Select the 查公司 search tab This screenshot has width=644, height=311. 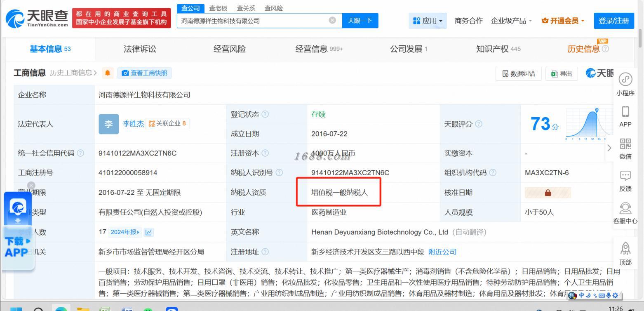[190, 8]
